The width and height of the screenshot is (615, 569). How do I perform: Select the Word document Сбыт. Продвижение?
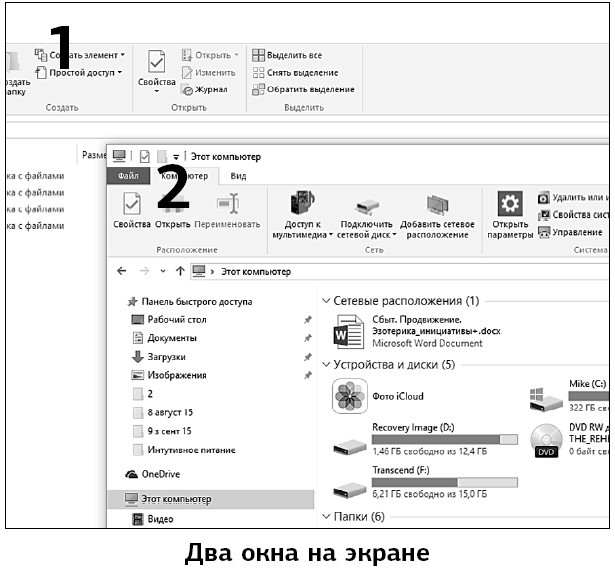click(417, 332)
